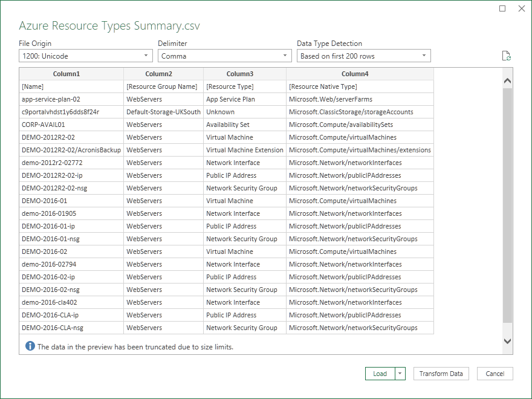The image size is (532, 399).
Task: Click the Load button
Action: pyautogui.click(x=380, y=374)
